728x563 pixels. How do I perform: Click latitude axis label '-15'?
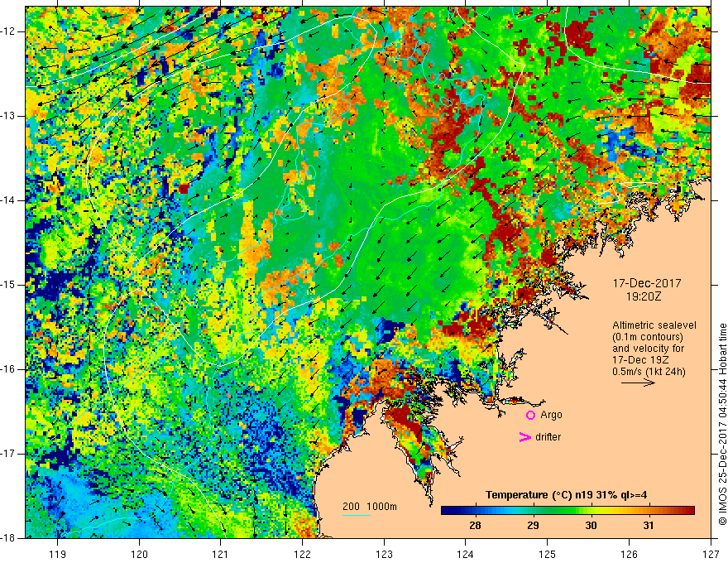[8, 285]
